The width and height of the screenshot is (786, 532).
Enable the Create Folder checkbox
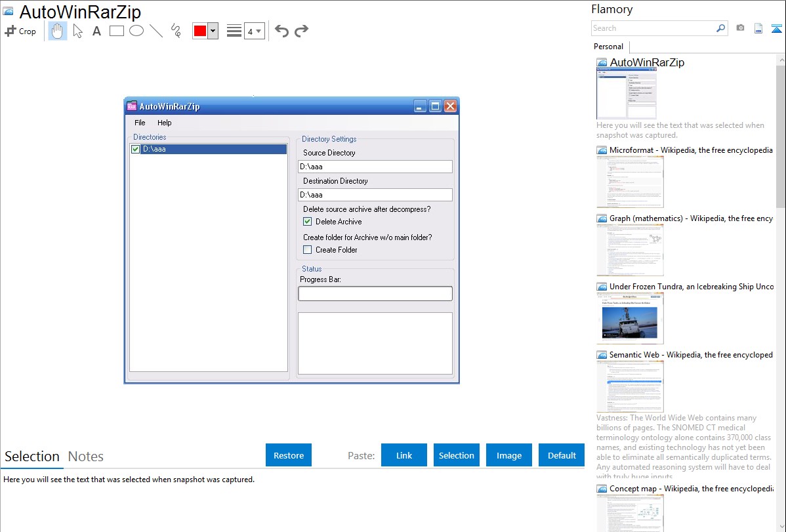point(307,250)
